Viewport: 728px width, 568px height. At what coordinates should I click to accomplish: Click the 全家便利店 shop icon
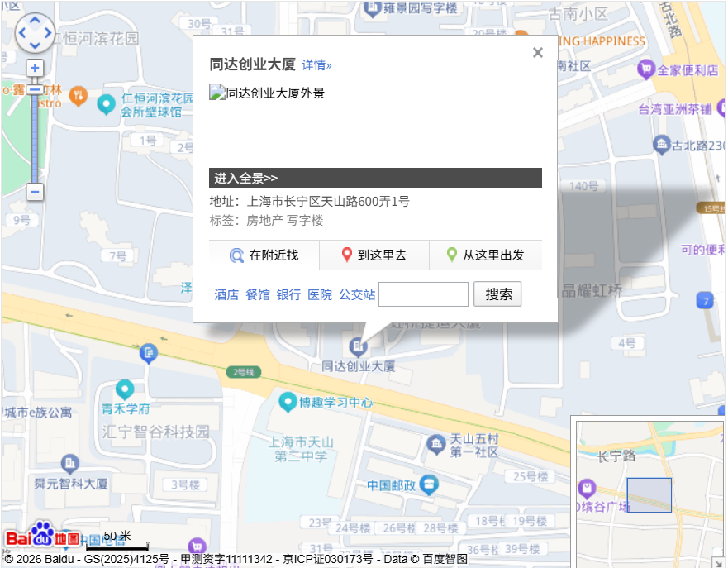646,69
